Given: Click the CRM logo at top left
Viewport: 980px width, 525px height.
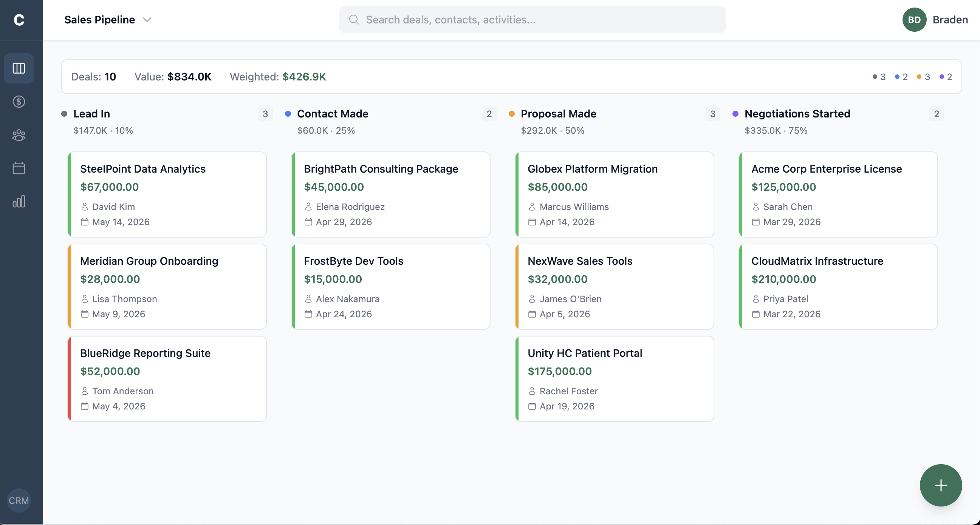Looking at the screenshot, I should click(19, 20).
